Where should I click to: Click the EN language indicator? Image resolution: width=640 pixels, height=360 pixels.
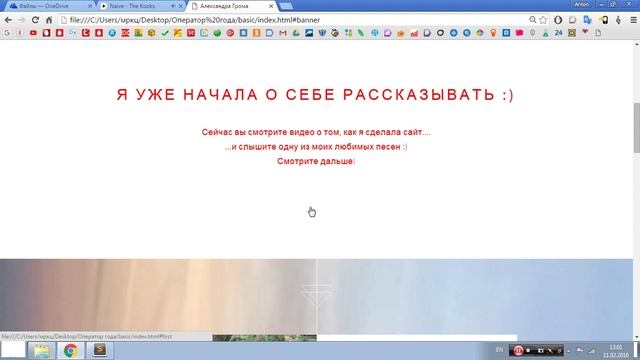tap(499, 350)
